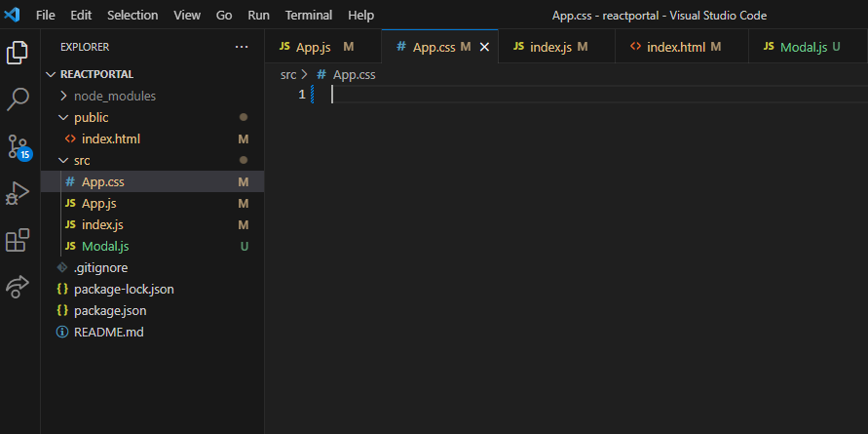Viewport: 868px width, 434px height.
Task: Click the EXPLORER panel title
Action: 85,47
